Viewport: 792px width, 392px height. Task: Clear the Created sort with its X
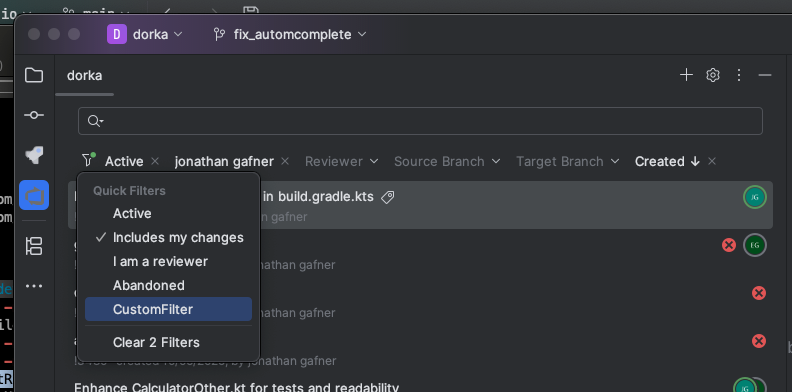coord(712,161)
